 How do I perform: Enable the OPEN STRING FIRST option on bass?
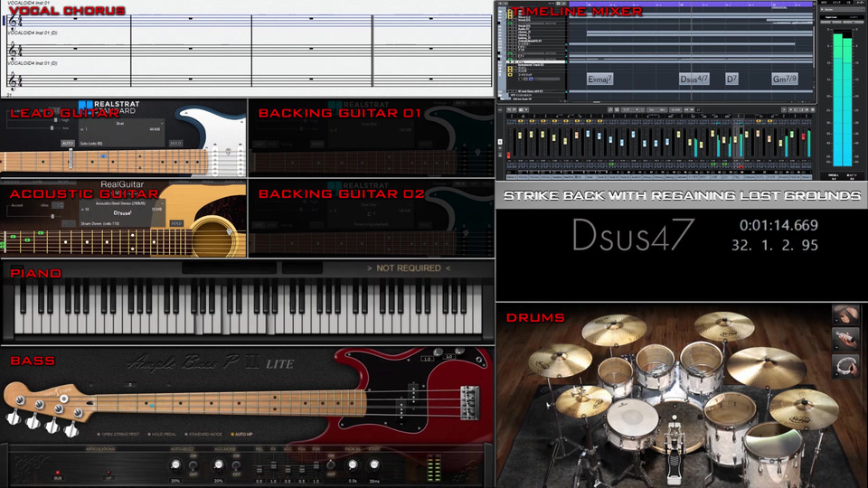click(118, 435)
